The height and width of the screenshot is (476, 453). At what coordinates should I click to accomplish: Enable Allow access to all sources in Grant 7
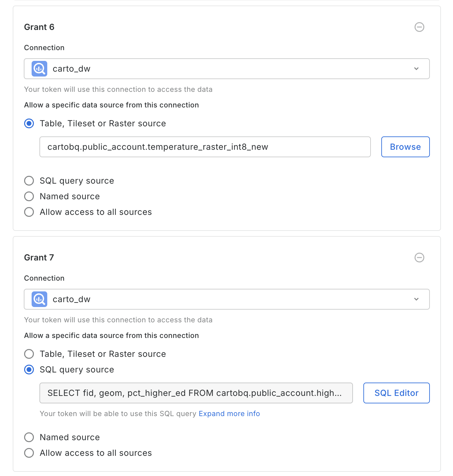coord(29,453)
